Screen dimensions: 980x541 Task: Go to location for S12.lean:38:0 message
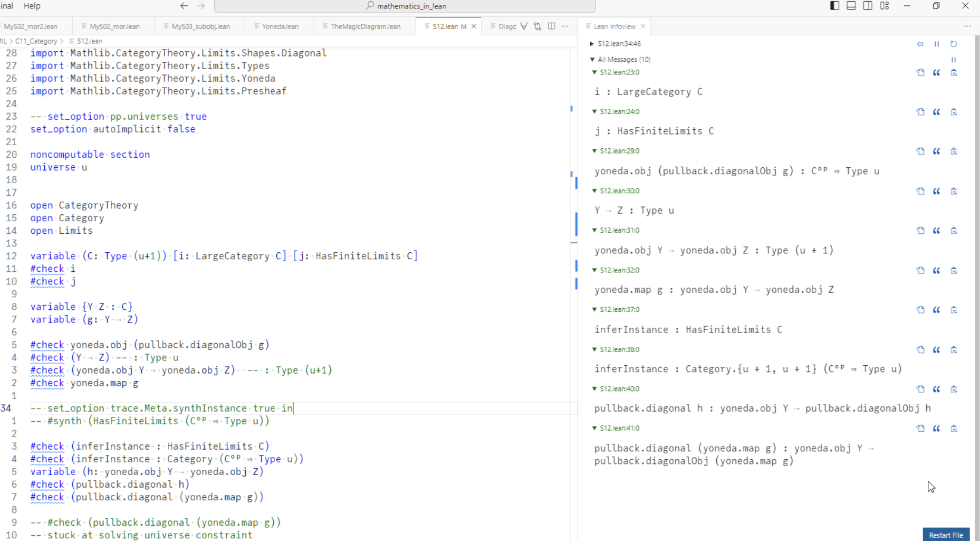920,350
